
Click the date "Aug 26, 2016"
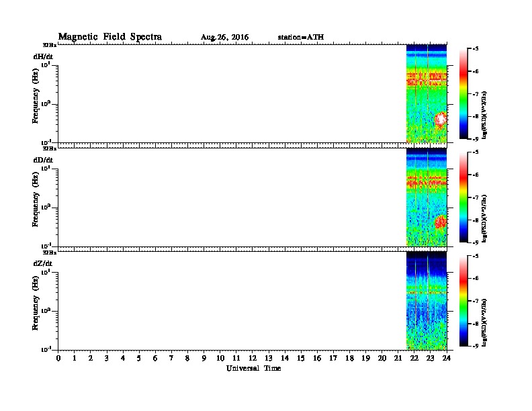coord(224,38)
